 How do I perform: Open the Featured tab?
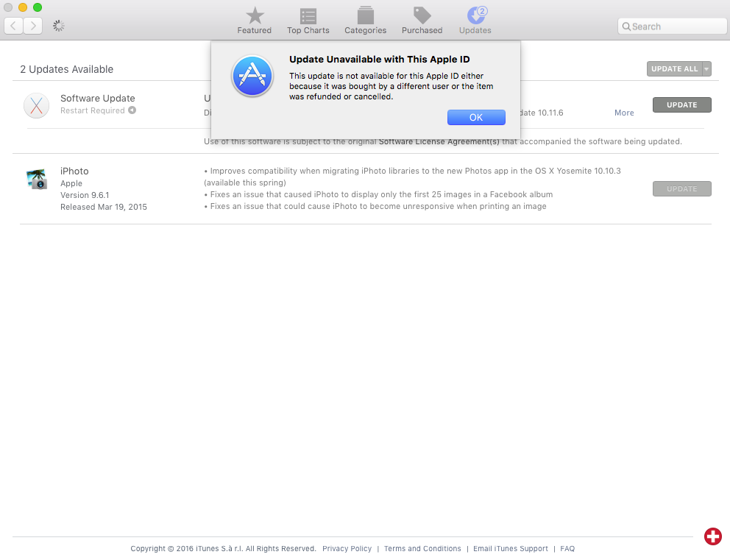pos(254,21)
